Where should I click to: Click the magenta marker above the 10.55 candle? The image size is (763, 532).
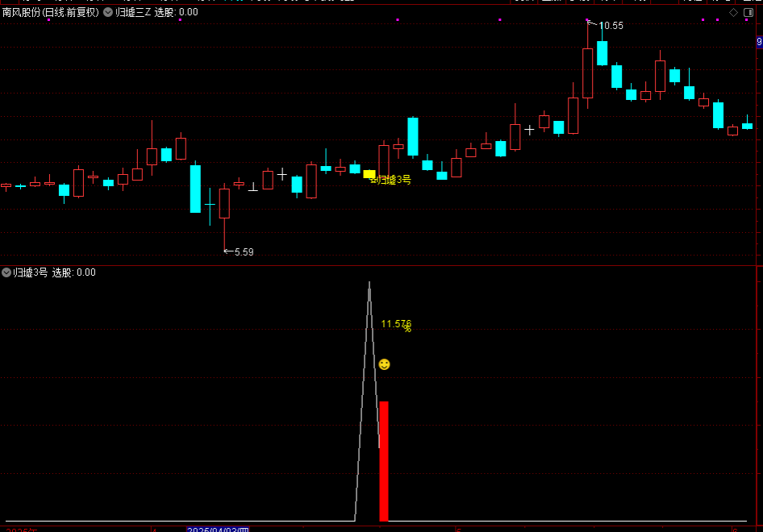587,20
